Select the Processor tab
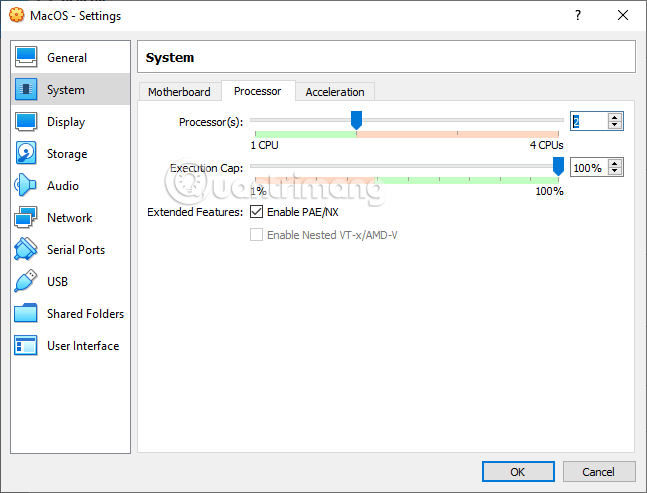This screenshot has width=647, height=493. [x=258, y=91]
